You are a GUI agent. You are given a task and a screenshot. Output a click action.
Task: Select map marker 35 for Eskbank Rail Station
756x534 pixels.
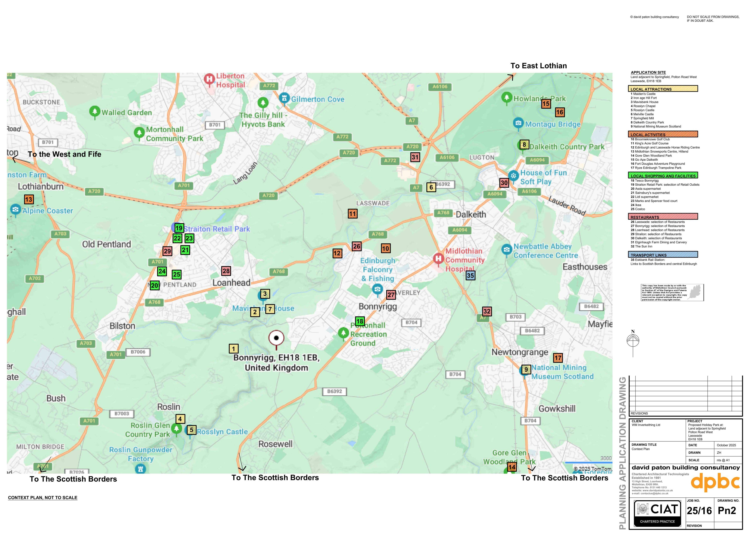coord(470,275)
